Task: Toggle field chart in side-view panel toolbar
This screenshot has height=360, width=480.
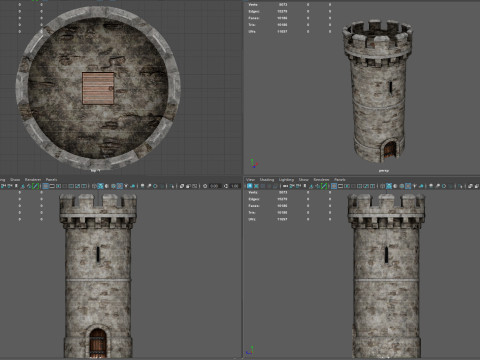Action: tap(360, 186)
